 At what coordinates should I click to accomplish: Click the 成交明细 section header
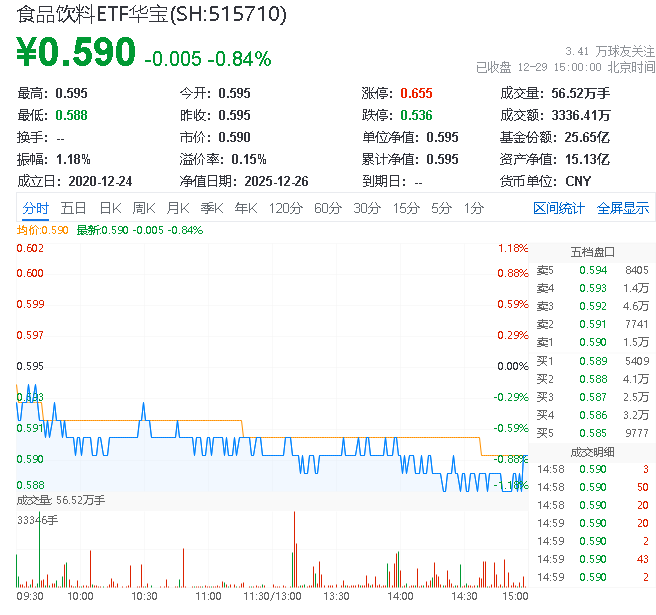coord(593,451)
